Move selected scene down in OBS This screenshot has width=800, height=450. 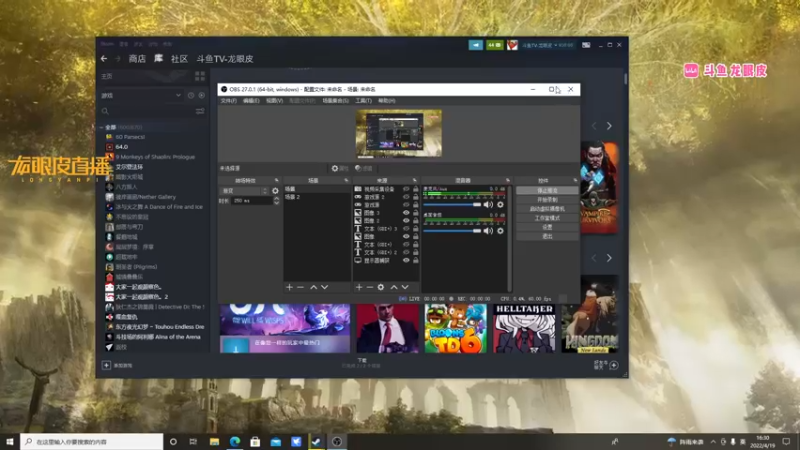(324, 287)
